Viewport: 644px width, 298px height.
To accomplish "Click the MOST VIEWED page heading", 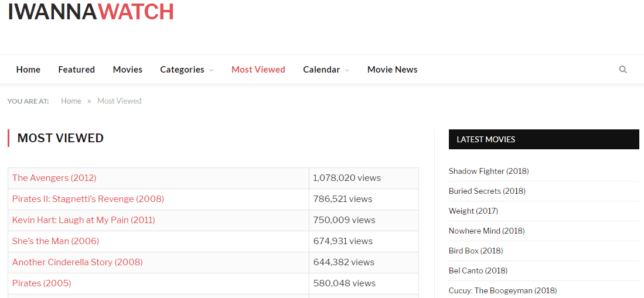I will (x=60, y=138).
